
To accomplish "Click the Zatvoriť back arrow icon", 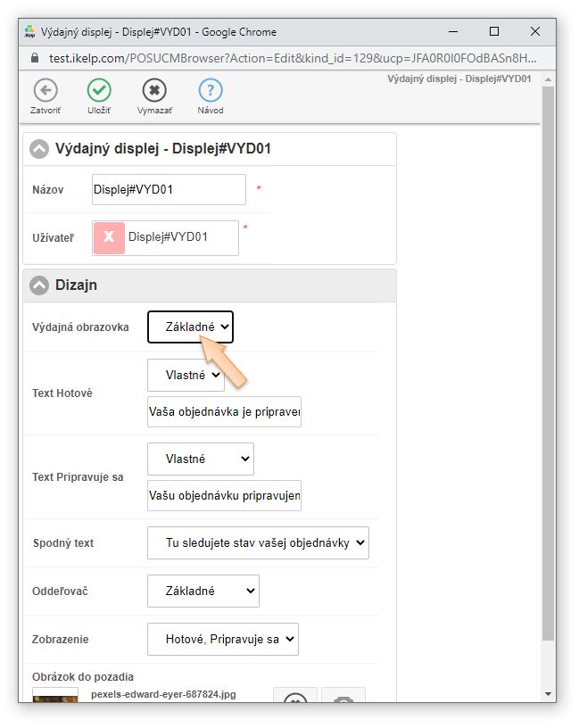I will point(45,90).
